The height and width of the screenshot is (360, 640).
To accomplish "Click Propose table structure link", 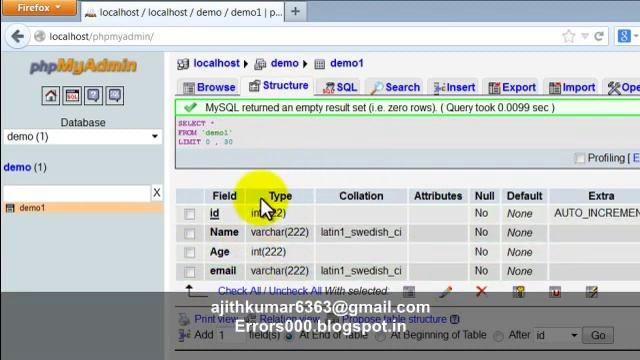I will [394, 319].
